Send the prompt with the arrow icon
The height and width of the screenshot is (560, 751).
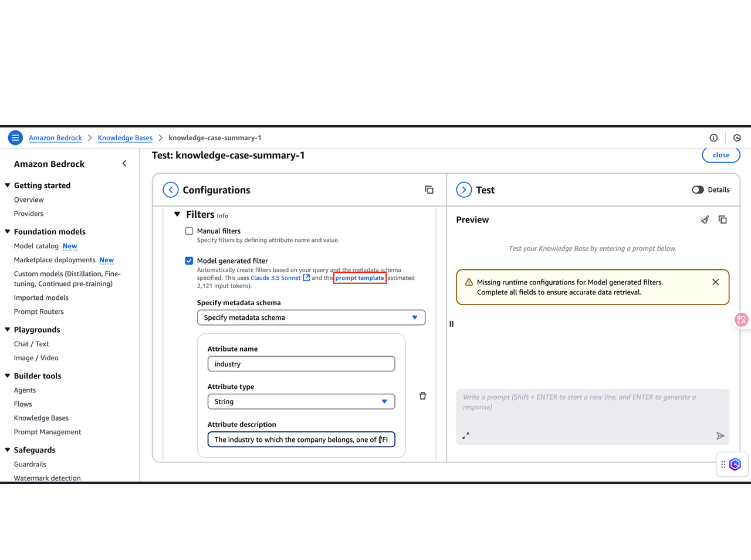point(720,436)
